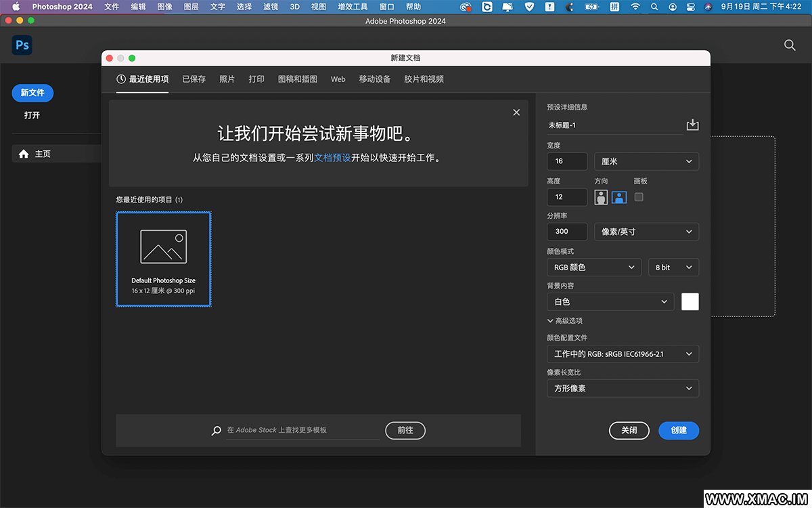Open Wi-Fi status in menu bar

635,7
